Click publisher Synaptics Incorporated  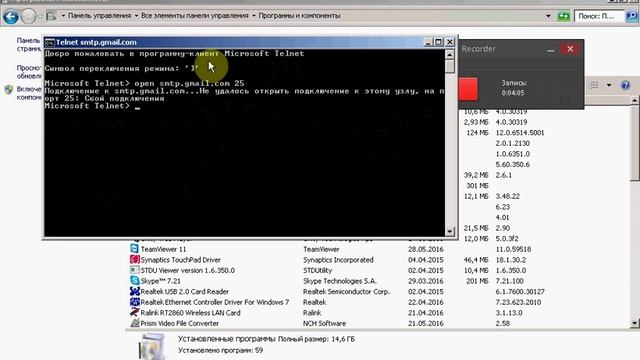338,260
